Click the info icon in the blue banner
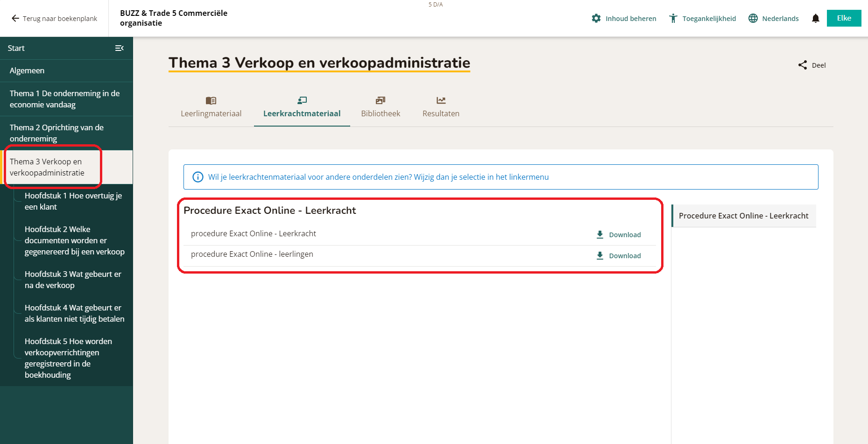 coord(198,177)
